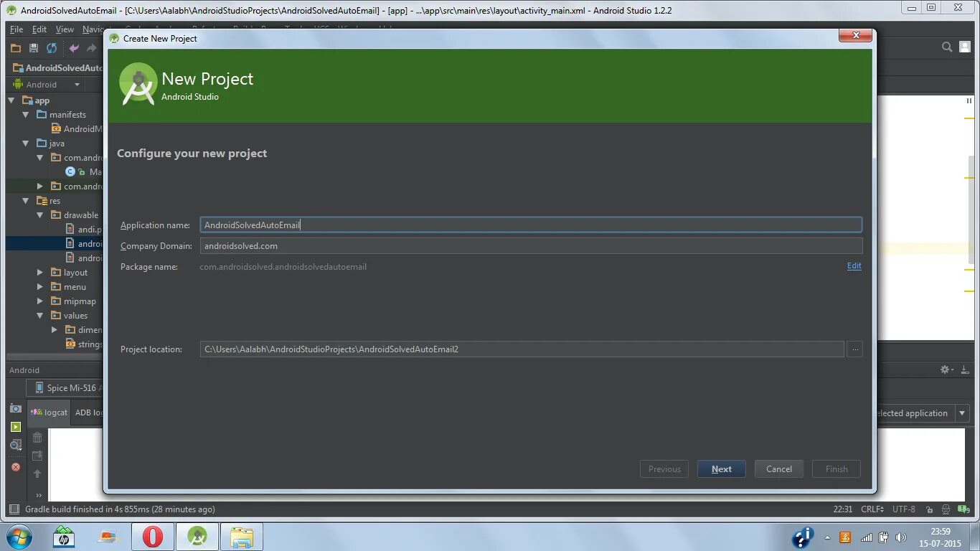This screenshot has width=980, height=551.
Task: Collapse the drawable folder node
Action: tap(40, 215)
